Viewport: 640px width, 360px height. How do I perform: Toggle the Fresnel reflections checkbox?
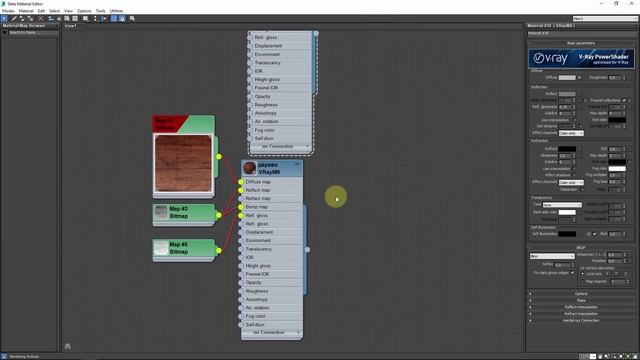point(624,100)
